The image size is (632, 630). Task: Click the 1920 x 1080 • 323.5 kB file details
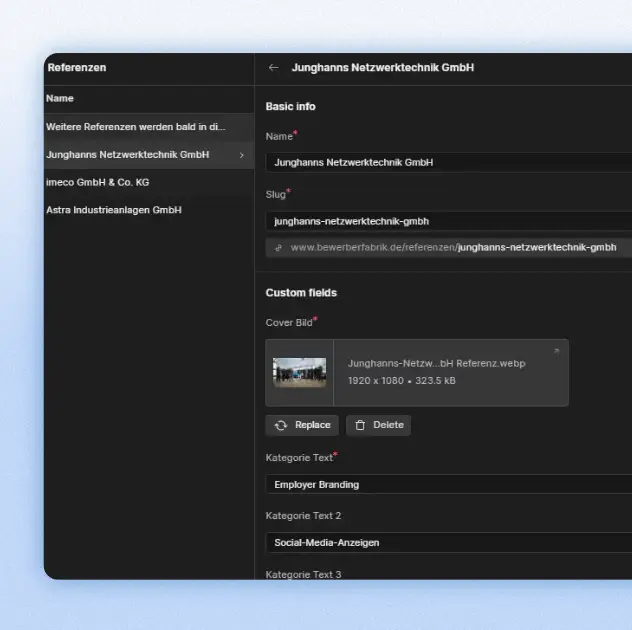(x=402, y=381)
